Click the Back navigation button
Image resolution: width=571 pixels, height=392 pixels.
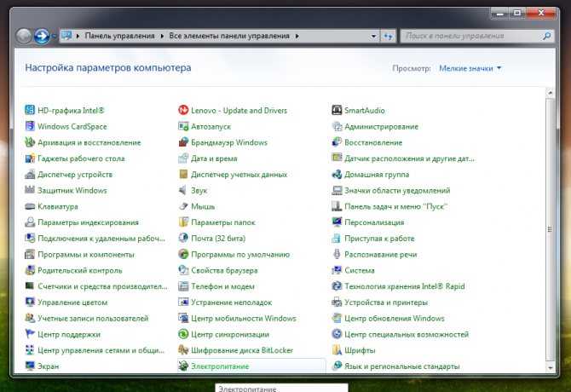tap(24, 37)
